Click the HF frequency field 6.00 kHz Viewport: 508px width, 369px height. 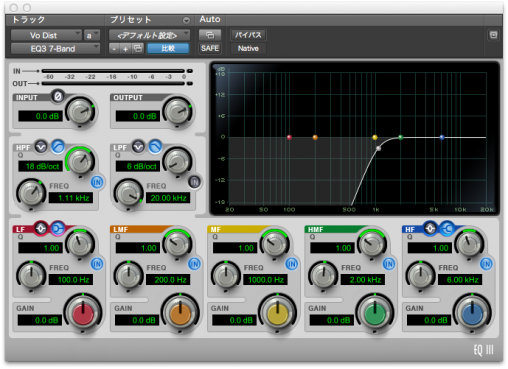[x=460, y=280]
